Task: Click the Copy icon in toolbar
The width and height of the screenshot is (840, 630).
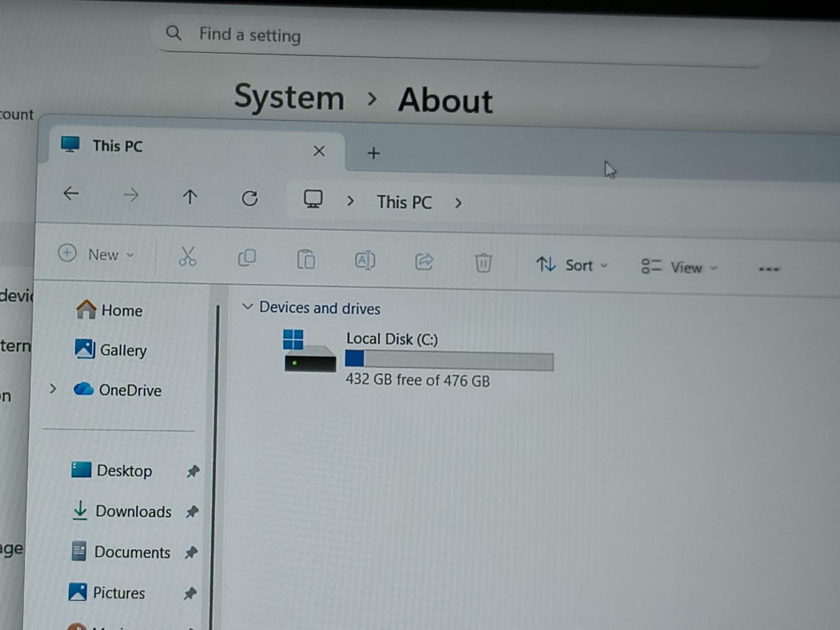Action: [x=247, y=258]
